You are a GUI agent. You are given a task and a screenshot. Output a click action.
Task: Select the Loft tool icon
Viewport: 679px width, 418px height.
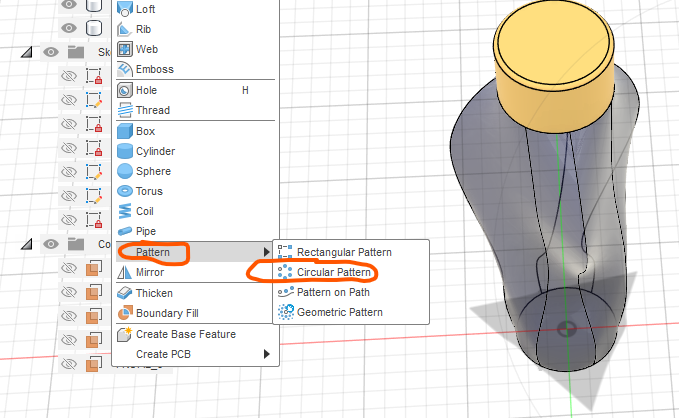[125, 9]
